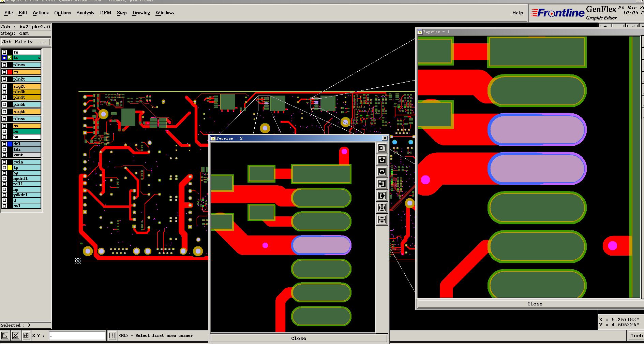Click the X Y coordinate input field
This screenshot has height=344, width=644.
(x=77, y=335)
